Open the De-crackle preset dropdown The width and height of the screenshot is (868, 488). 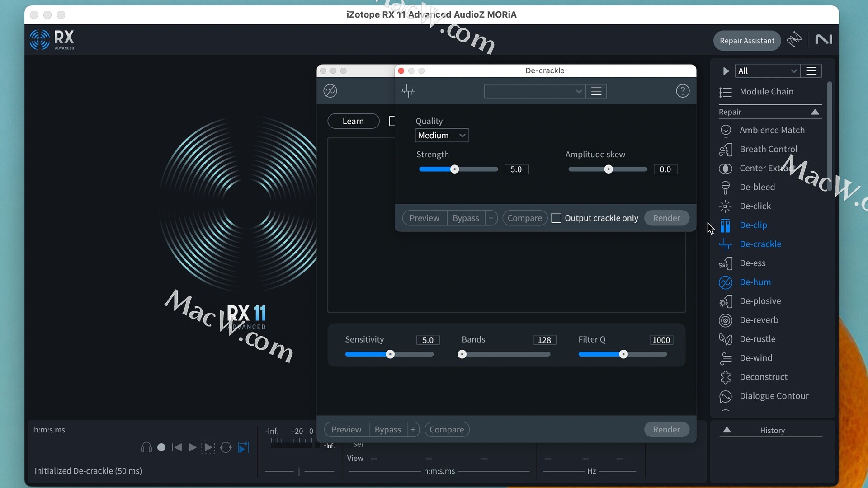[x=534, y=91]
